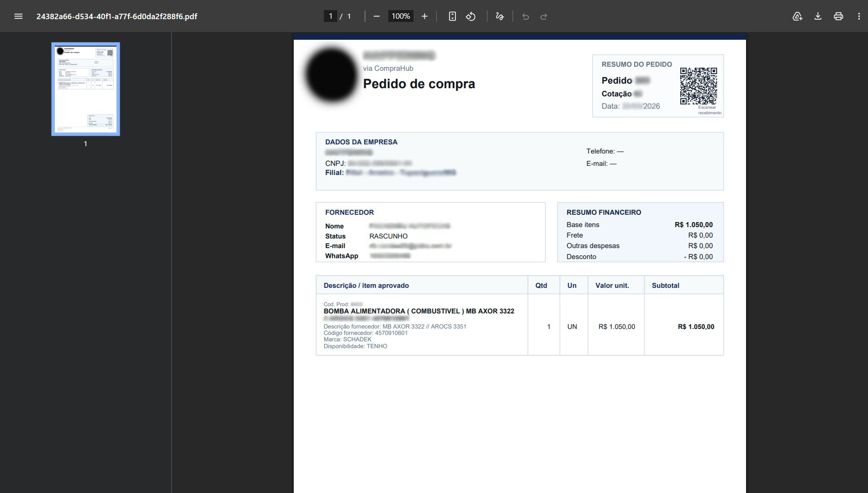868x493 pixels.
Task: Click the 'Marca: SCHADEK' line
Action: (x=347, y=339)
